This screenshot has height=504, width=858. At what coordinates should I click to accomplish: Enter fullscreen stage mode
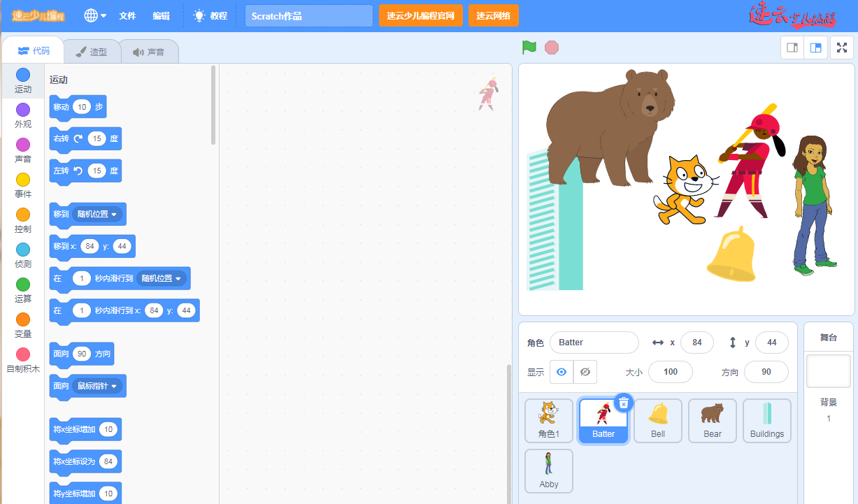(842, 48)
